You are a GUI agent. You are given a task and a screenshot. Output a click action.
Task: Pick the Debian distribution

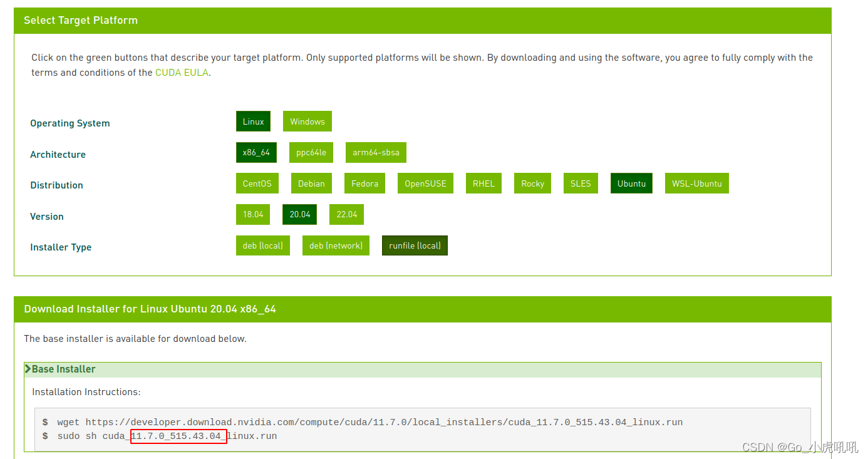311,183
